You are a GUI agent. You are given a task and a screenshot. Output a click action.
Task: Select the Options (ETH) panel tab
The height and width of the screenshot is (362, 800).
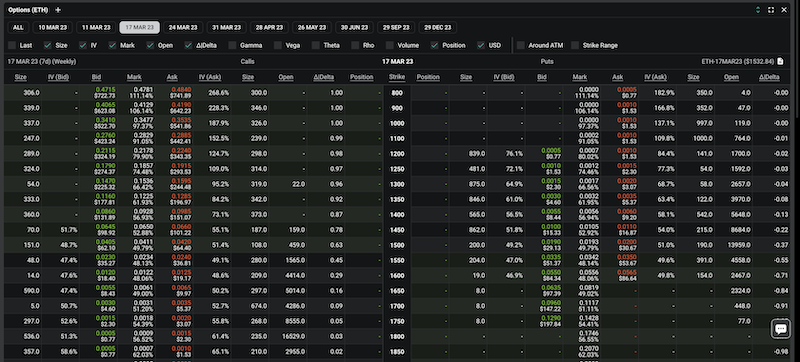tap(28, 10)
